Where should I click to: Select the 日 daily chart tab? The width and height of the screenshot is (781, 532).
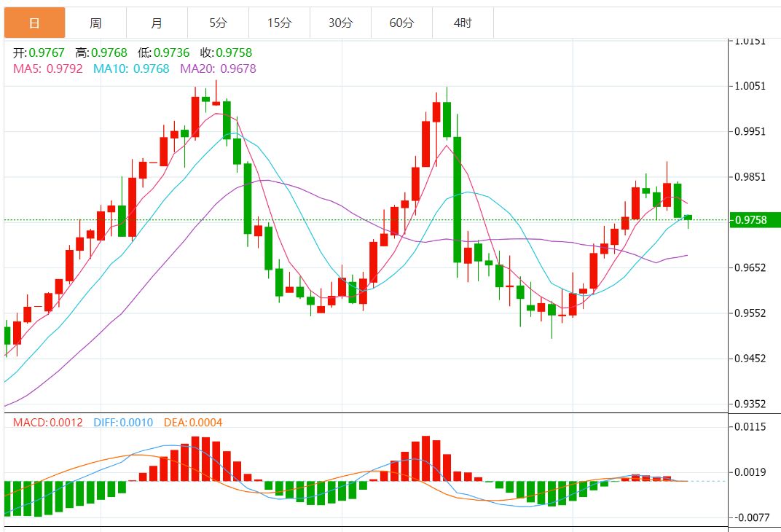pos(34,23)
